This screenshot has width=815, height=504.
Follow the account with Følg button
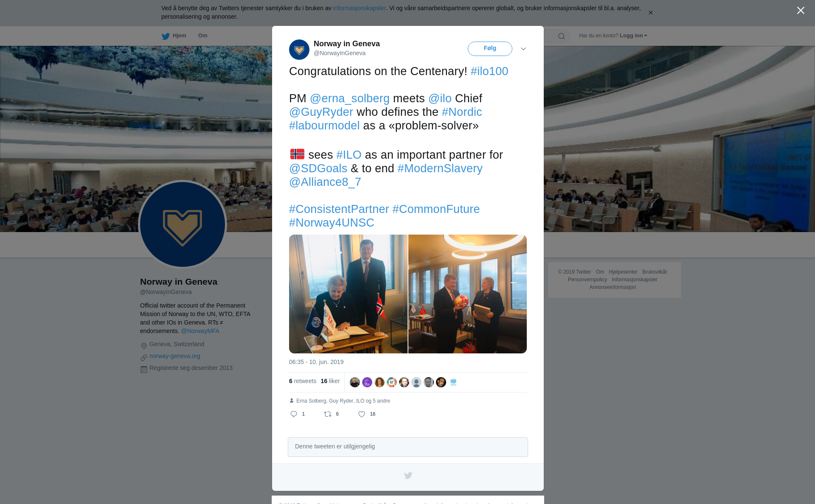(x=490, y=49)
